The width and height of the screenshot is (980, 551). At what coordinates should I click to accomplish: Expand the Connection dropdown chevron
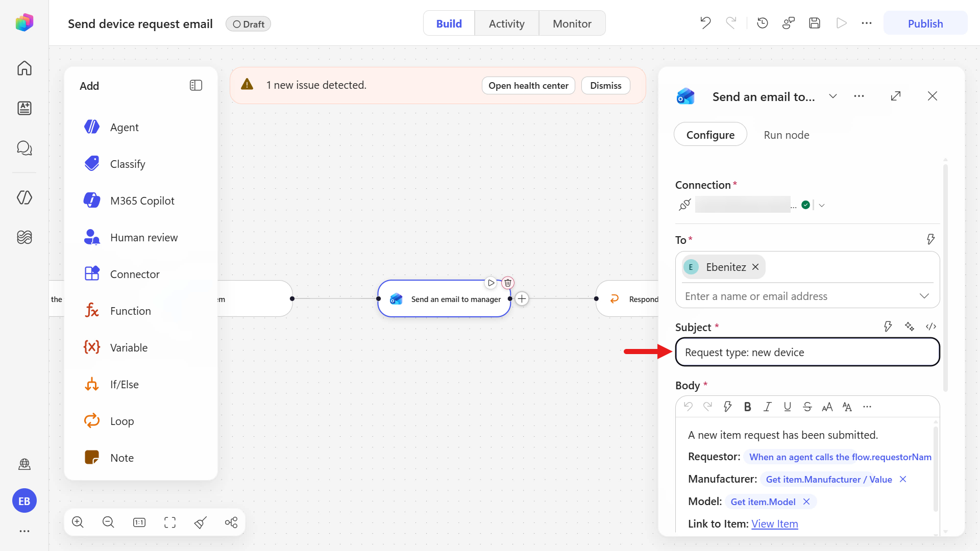point(822,205)
